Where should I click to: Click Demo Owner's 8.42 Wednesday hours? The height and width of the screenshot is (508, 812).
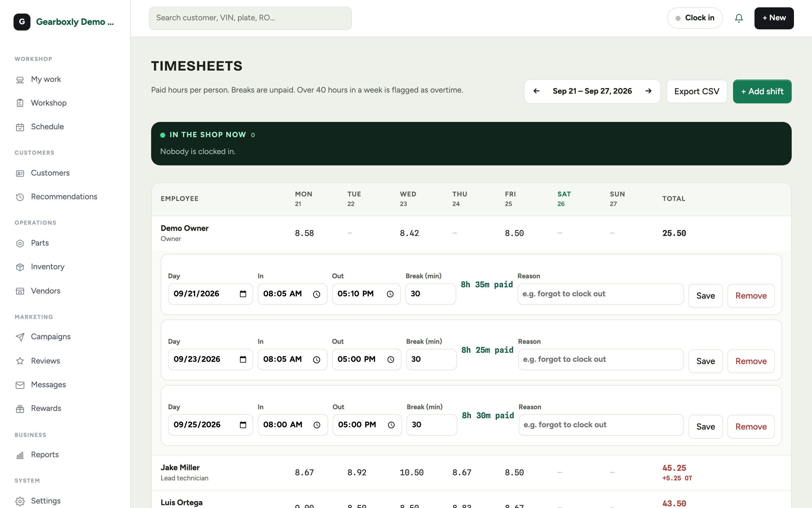pos(409,233)
